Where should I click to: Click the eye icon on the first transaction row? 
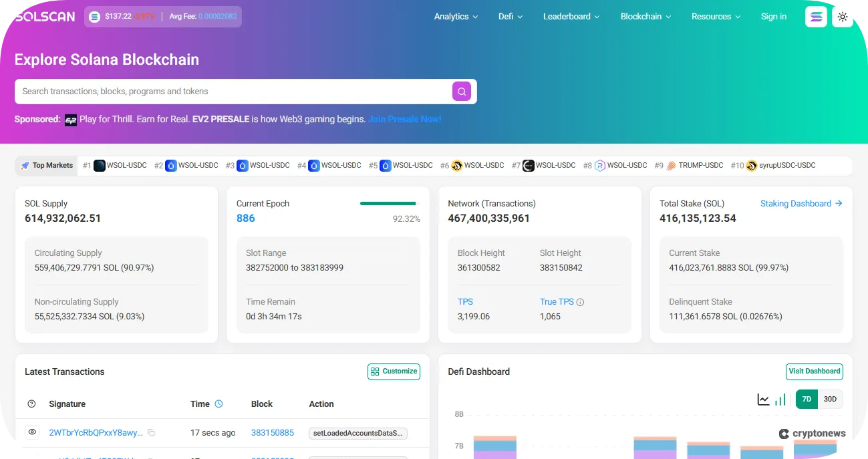[31, 432]
